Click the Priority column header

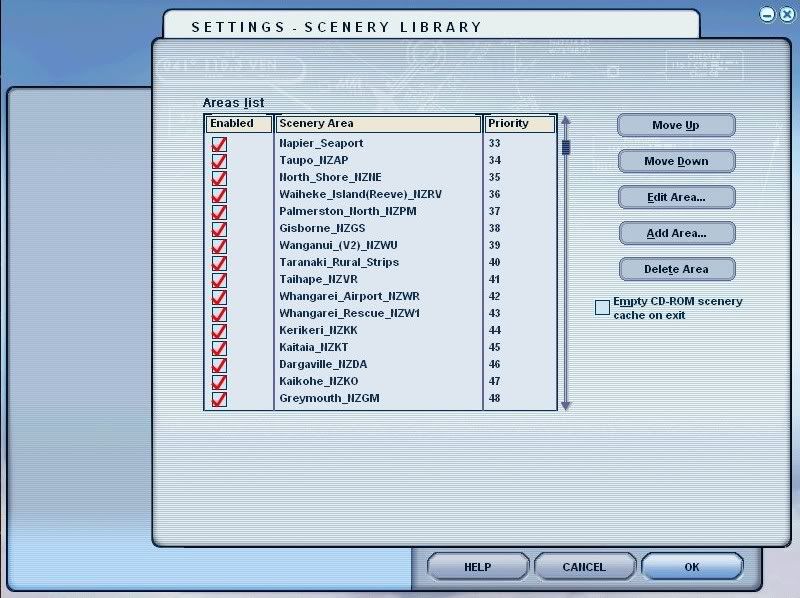tap(518, 124)
